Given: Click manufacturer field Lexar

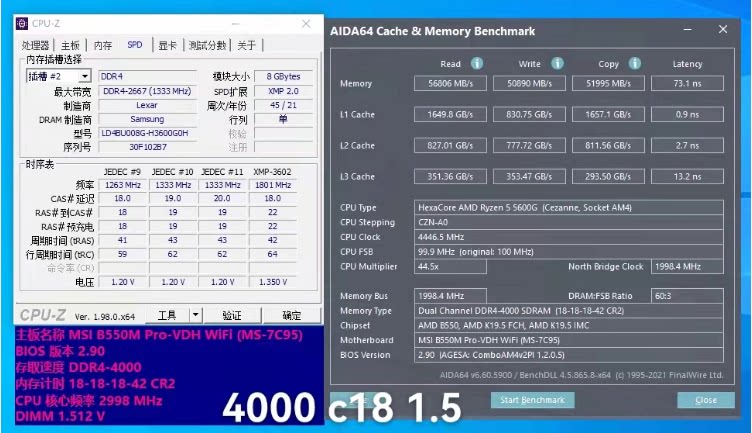Looking at the screenshot, I should tap(147, 105).
